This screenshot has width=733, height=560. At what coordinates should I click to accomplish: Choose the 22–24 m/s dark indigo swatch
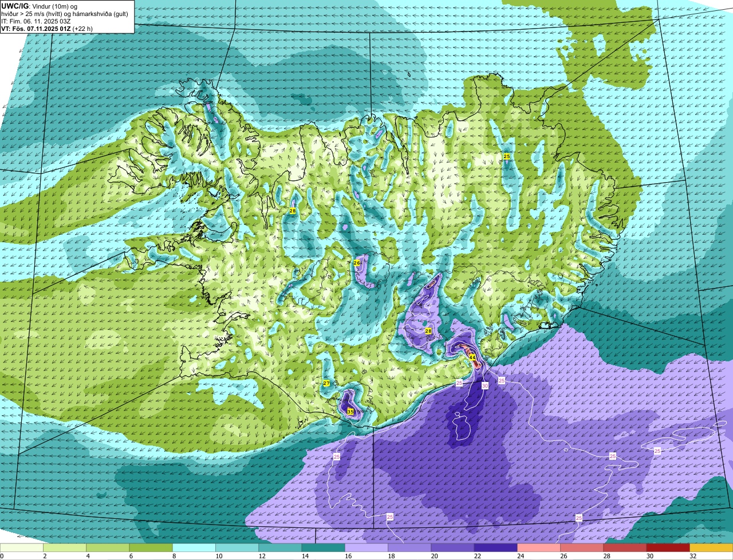click(496, 547)
